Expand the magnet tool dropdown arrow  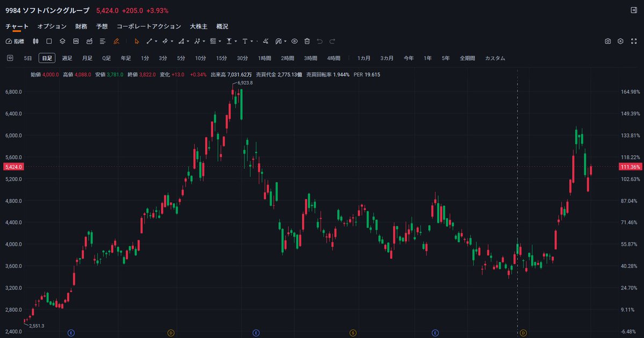(285, 41)
